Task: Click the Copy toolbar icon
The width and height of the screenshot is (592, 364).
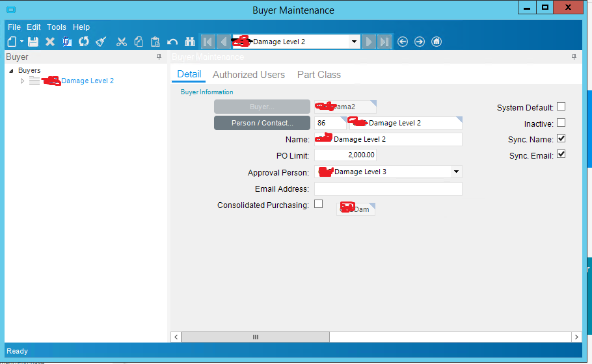Action: 139,42
